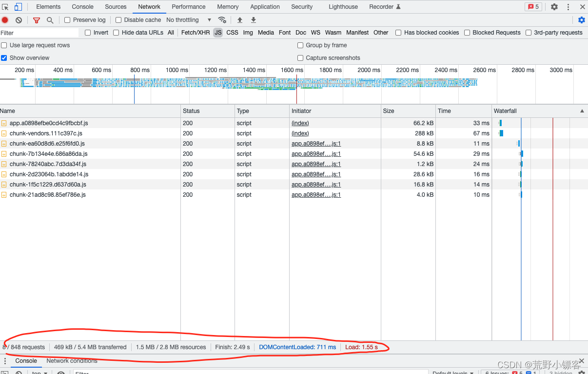The image size is (588, 374).
Task: Switch to the Sources tab
Action: [116, 7]
